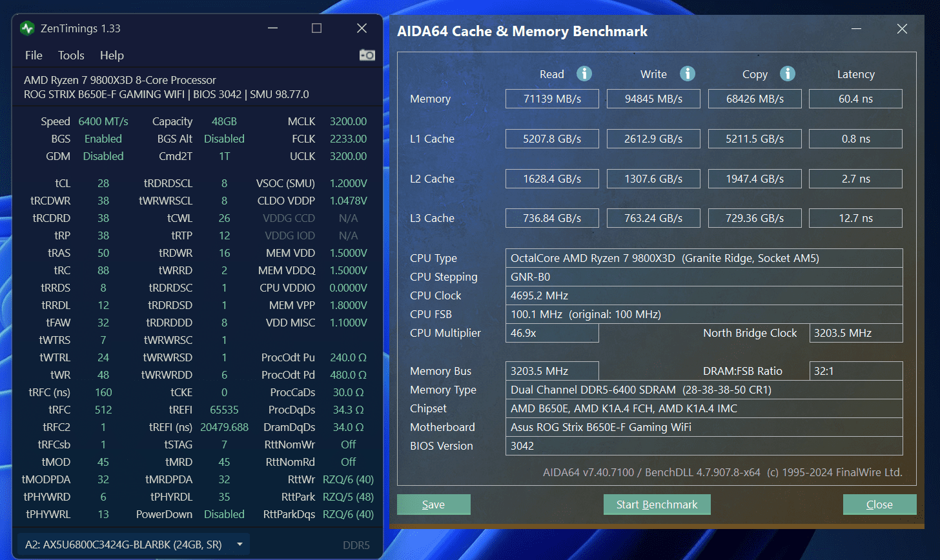Click Memory Type DDR5-6400 field
The height and width of the screenshot is (560, 940).
point(704,390)
